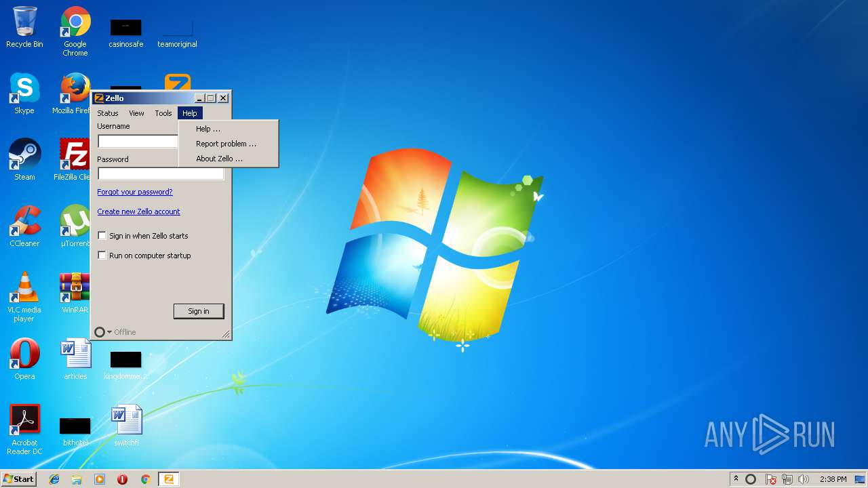This screenshot has width=868, height=488.
Task: Open the Steam desktop shortcut
Action: tap(24, 160)
